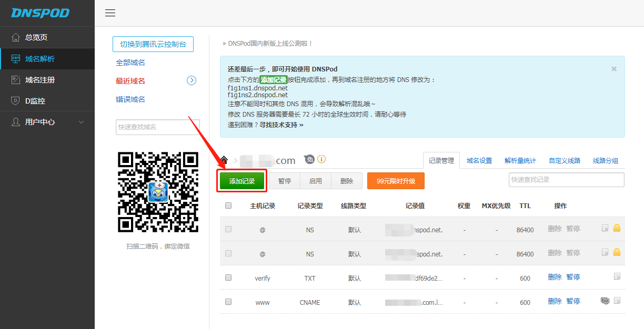Click the home icon beside the domain name
This screenshot has width=644, height=329.
click(224, 160)
